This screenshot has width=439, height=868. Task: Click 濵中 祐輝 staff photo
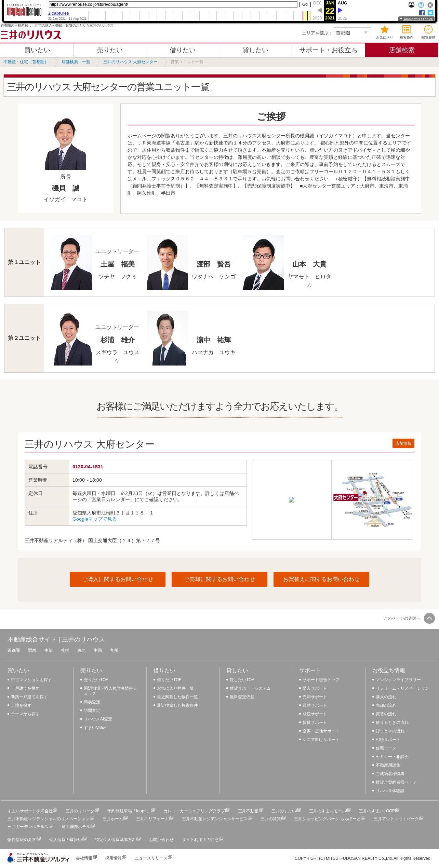(168, 338)
